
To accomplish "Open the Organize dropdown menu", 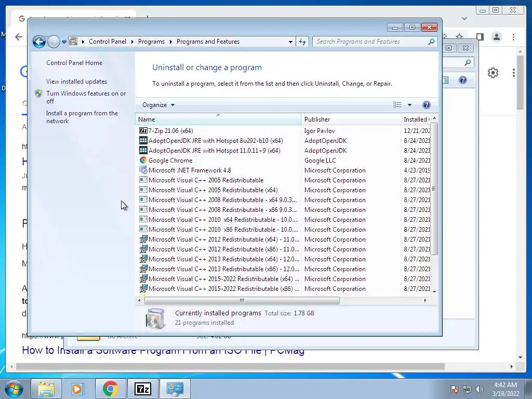I will (x=158, y=105).
